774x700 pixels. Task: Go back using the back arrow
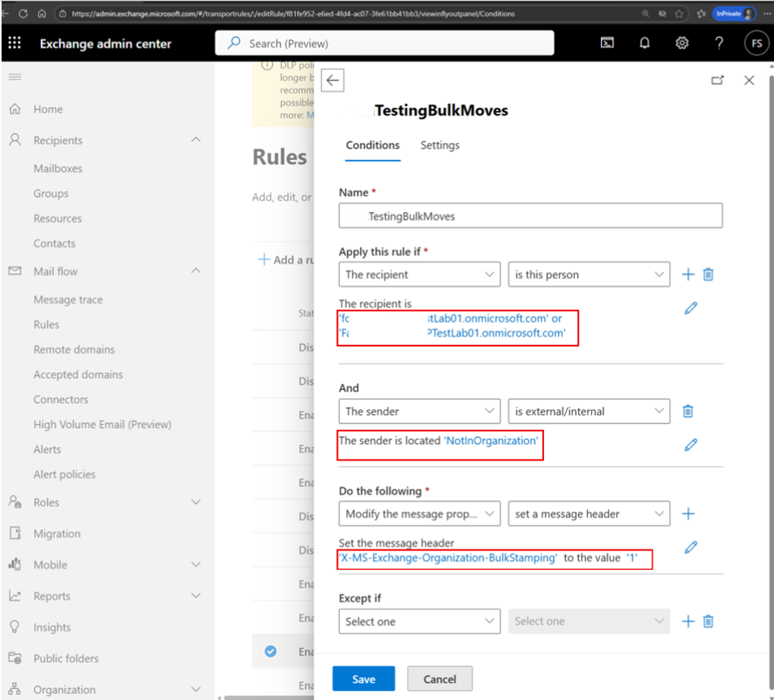pos(332,80)
